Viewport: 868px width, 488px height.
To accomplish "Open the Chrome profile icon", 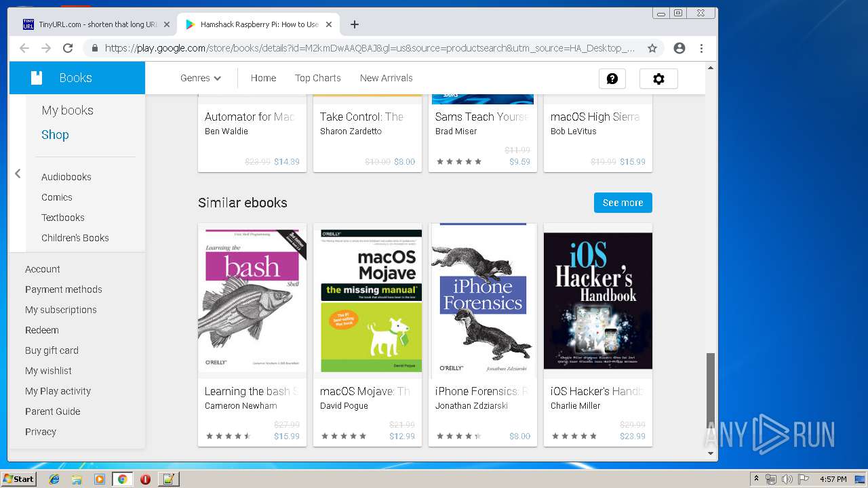I will coord(679,48).
